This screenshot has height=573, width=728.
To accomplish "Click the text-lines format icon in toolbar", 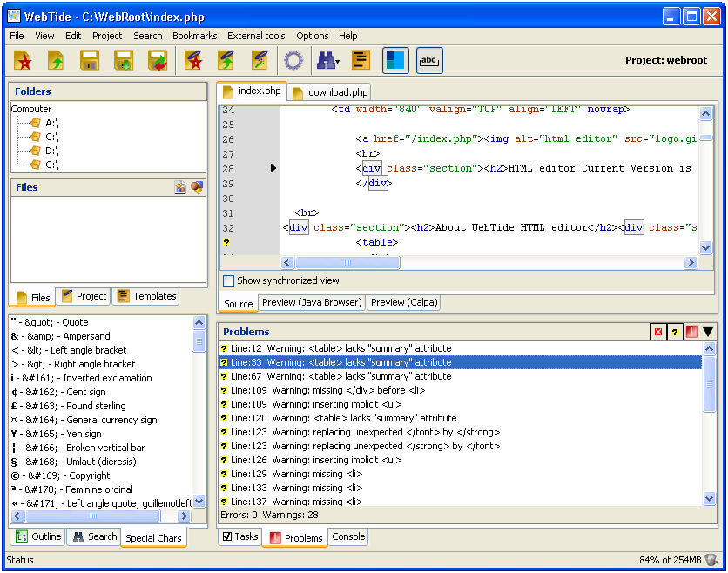I will click(x=361, y=60).
